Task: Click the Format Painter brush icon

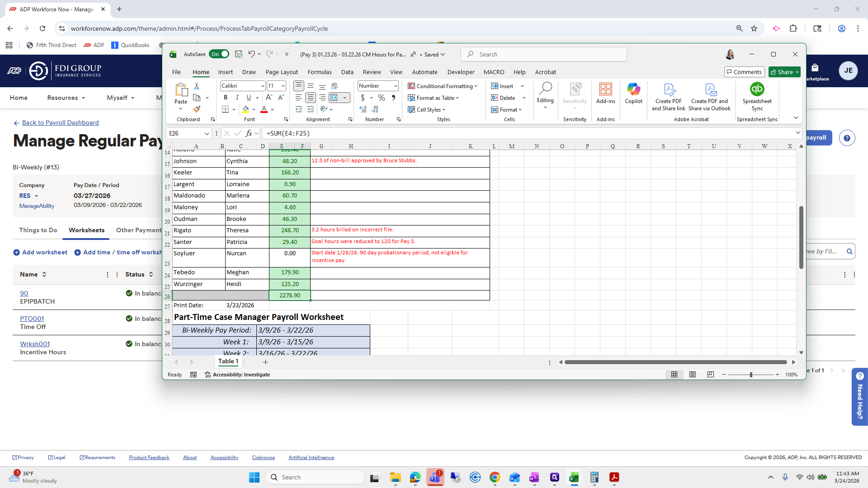Action: click(x=197, y=109)
